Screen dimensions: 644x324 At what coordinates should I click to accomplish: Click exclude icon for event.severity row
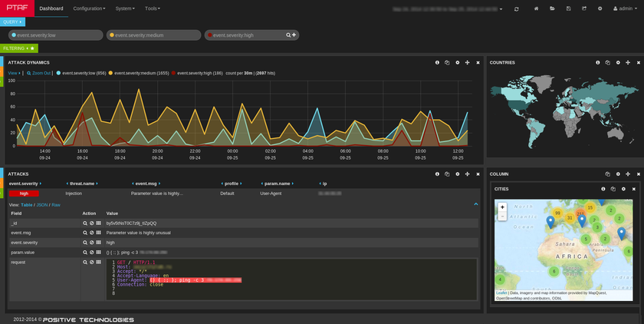pos(91,242)
